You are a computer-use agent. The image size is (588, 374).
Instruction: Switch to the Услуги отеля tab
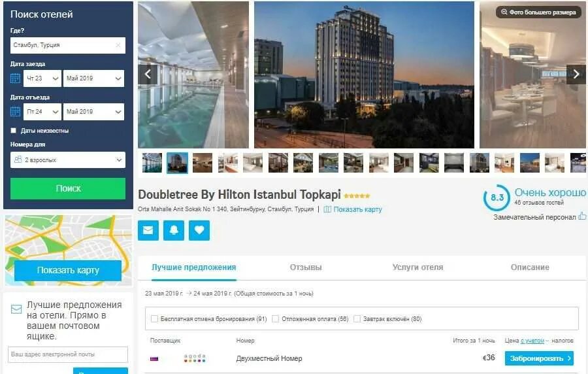(x=417, y=267)
